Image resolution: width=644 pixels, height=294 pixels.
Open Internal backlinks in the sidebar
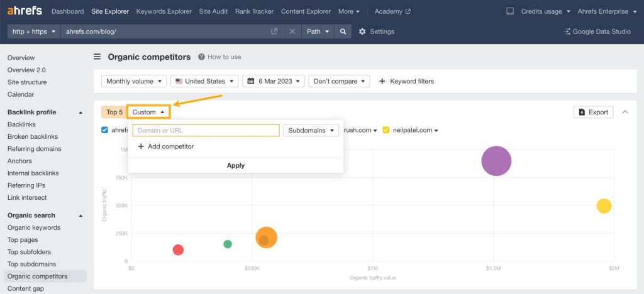pos(33,173)
